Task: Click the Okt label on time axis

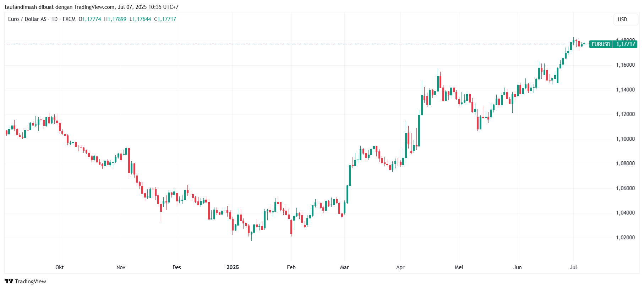Action: click(60, 267)
